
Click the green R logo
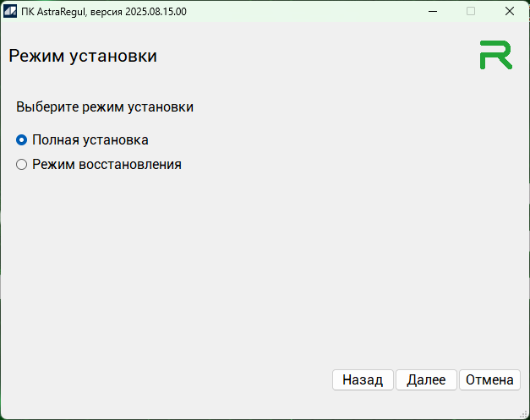click(495, 55)
